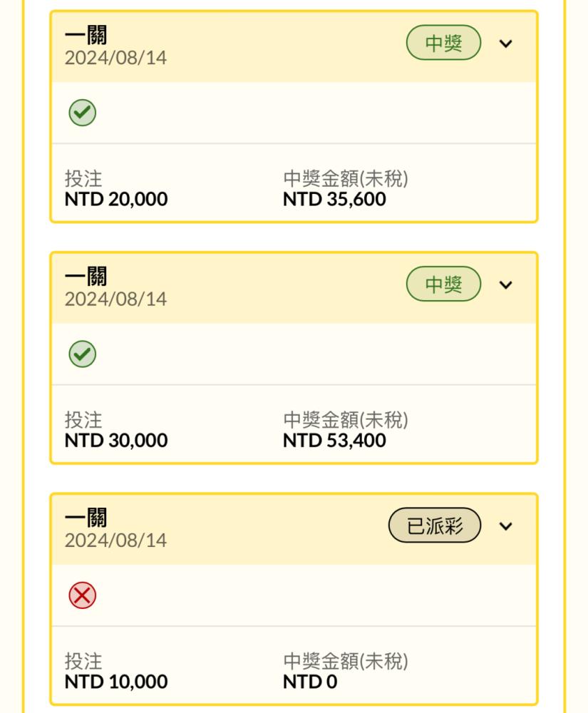Click the 已派彩 status badge

click(x=435, y=525)
